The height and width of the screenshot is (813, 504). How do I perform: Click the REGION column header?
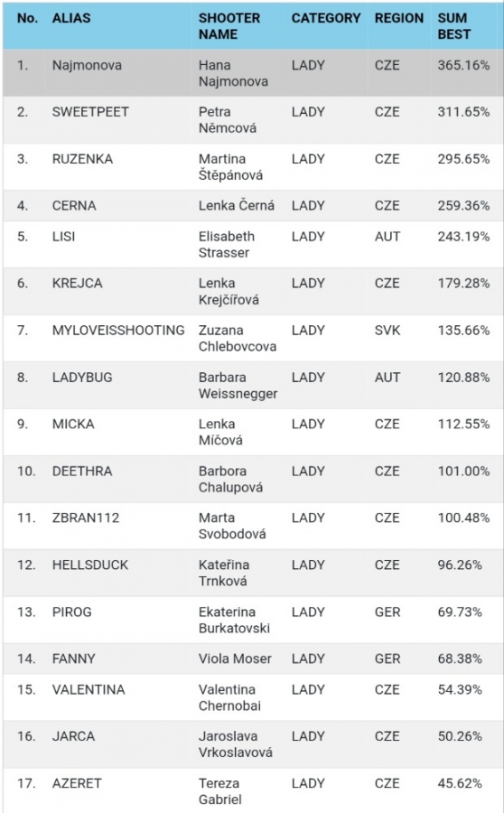[x=398, y=18]
